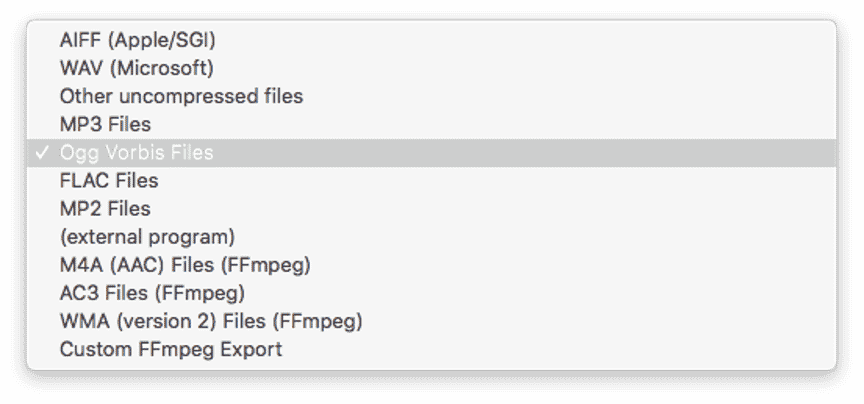Pick Other uncompressed files option
The height and width of the screenshot is (404, 864).
point(181,97)
